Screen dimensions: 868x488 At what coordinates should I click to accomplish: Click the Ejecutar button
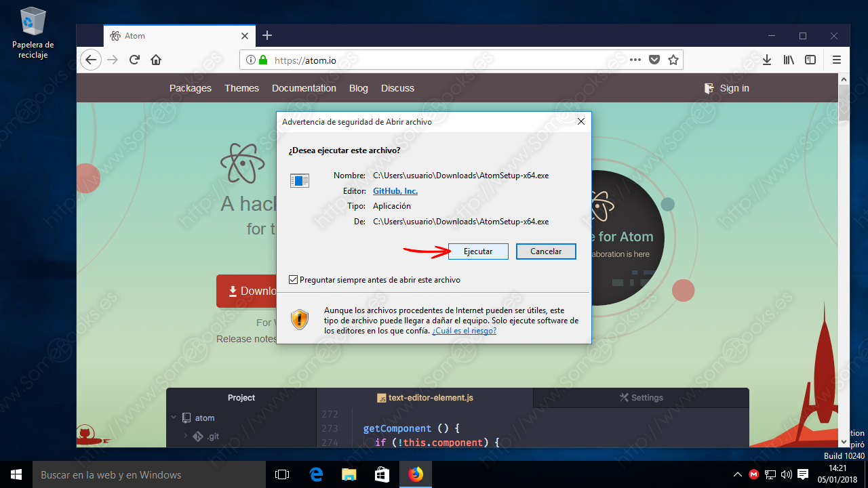(x=478, y=251)
